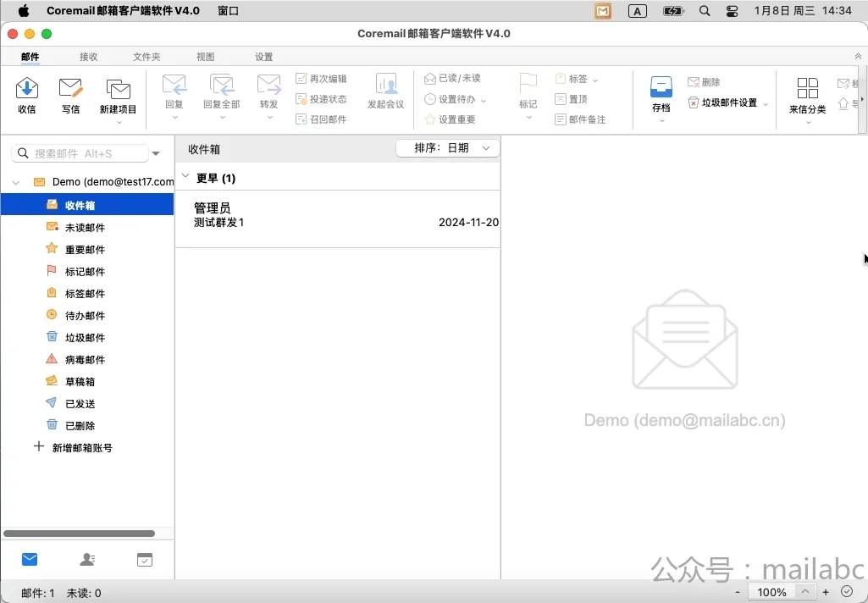
Task: Click the status check circle icon
Action: click(847, 592)
